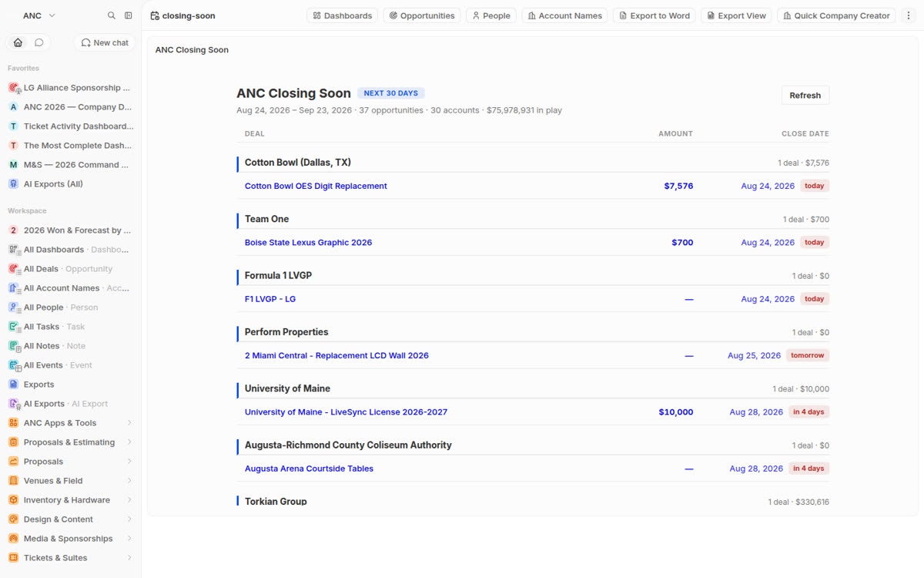Click the Augusta-Richmond County Coliseum Authority heading
Viewport: 924px width, 578px height.
click(x=348, y=445)
